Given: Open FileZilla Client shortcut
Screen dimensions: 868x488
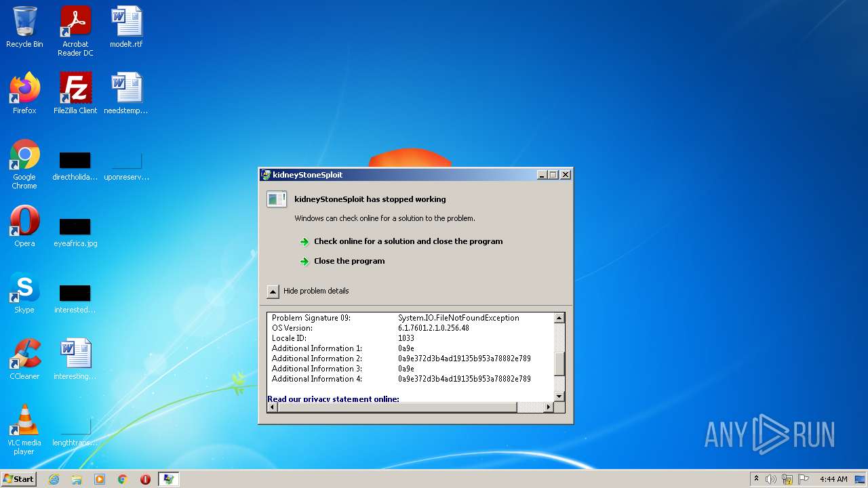Looking at the screenshot, I should (x=75, y=94).
